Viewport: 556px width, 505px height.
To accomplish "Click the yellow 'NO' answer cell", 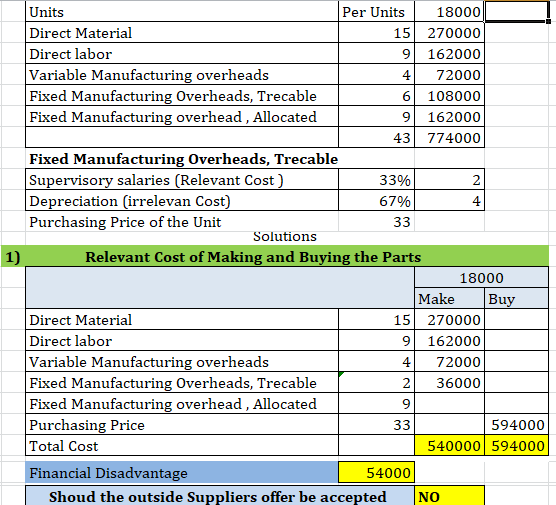I will coord(449,496).
